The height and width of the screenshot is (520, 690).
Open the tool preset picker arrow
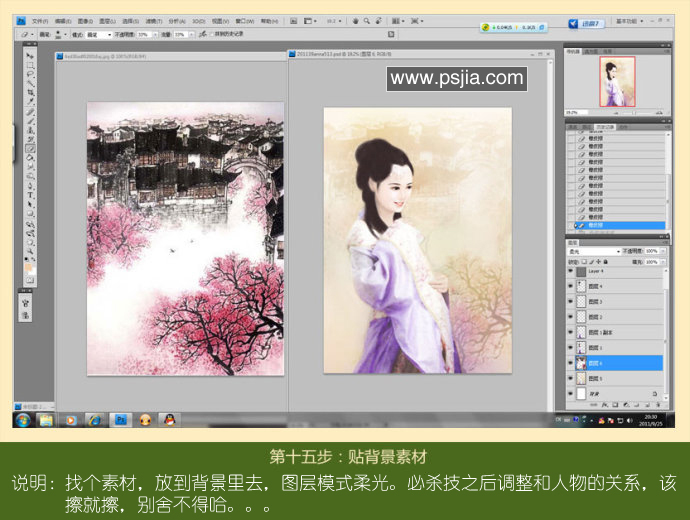[33, 34]
